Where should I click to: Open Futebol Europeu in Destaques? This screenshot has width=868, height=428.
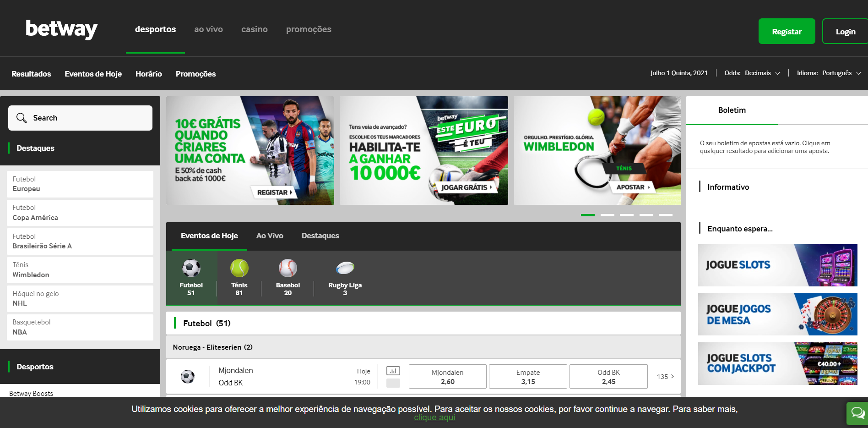80,184
